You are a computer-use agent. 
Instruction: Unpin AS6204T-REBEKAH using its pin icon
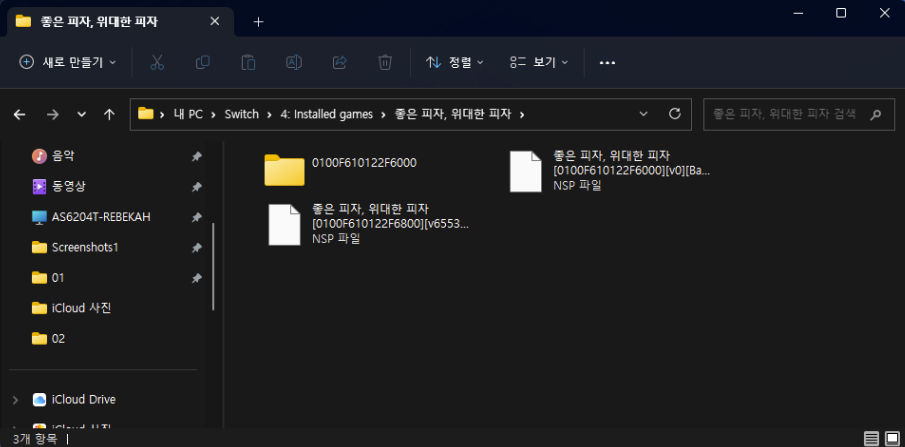pos(196,218)
